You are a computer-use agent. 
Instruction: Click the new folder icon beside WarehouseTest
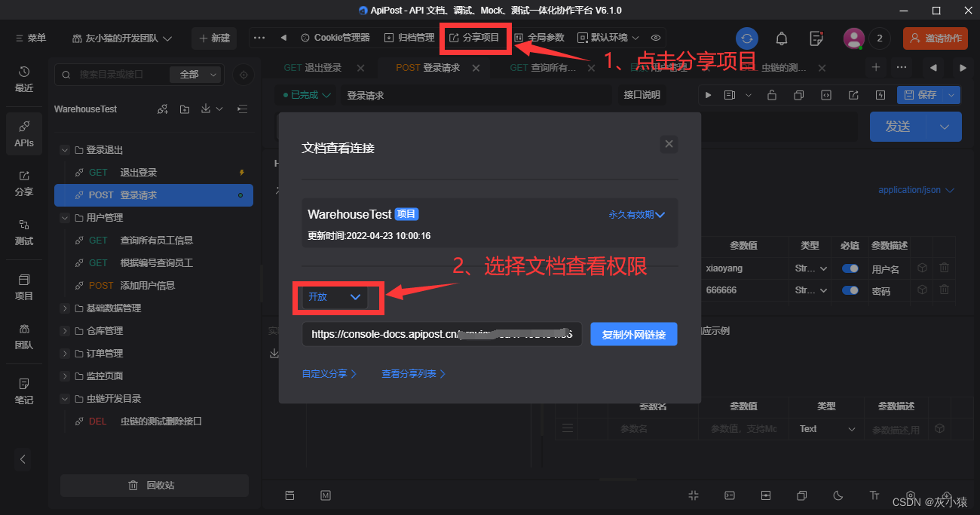(185, 109)
